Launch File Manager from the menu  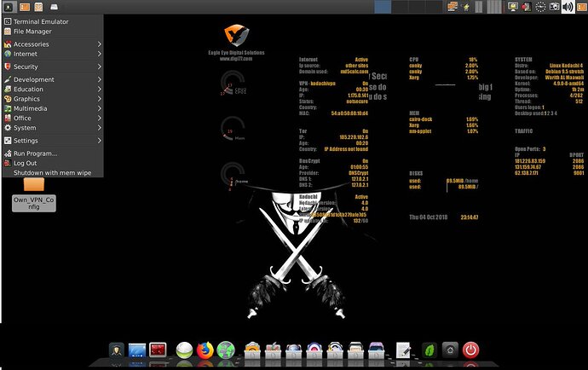[x=53, y=32]
